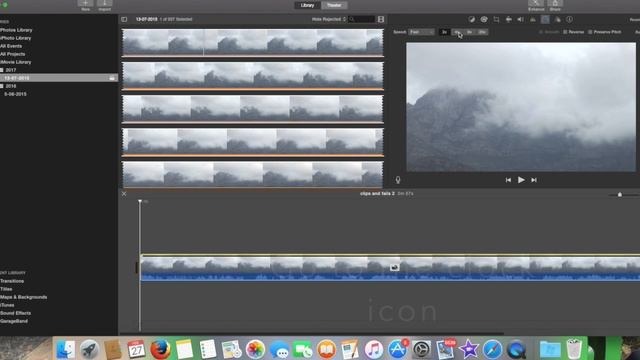Select the first filmstrip row in browser

253,42
